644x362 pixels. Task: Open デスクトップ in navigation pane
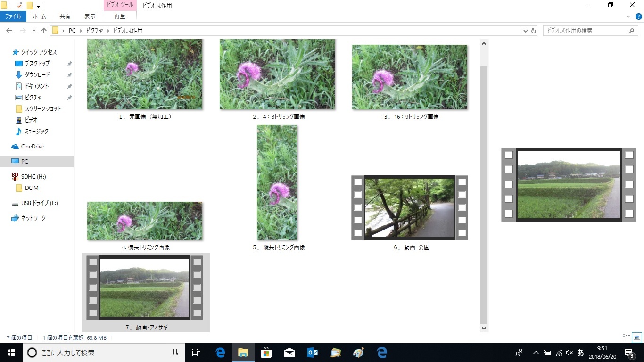pos(37,64)
